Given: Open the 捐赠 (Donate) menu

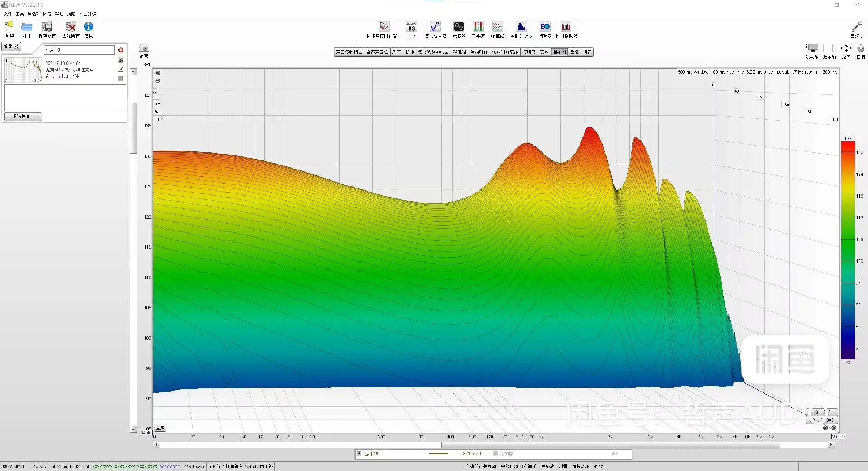Looking at the screenshot, I should click(71, 14).
